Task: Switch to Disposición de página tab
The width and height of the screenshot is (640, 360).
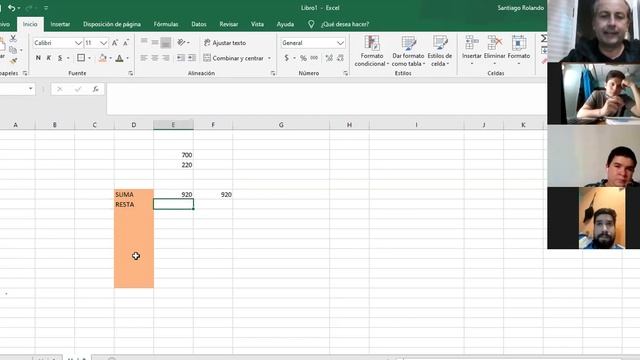Action: coord(112,24)
